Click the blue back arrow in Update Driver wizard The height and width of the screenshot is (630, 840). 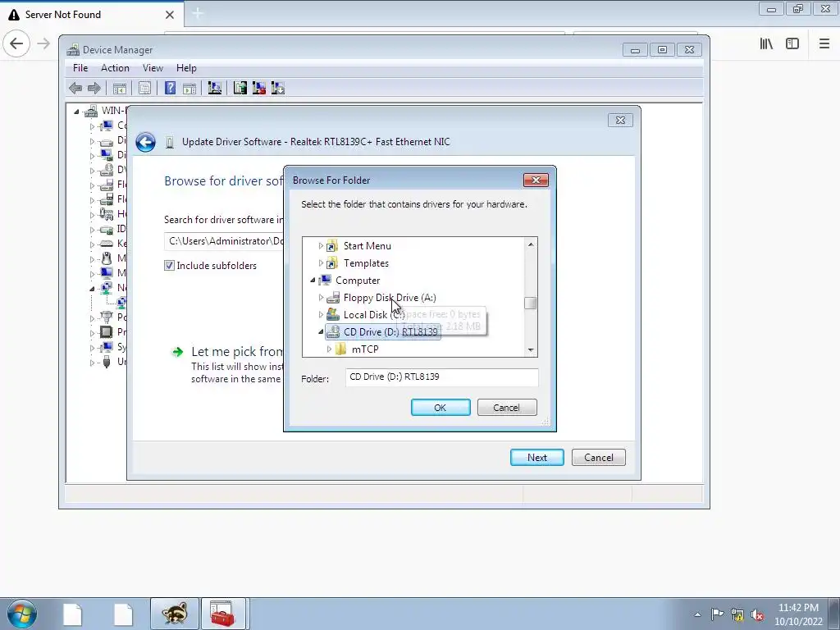click(145, 142)
